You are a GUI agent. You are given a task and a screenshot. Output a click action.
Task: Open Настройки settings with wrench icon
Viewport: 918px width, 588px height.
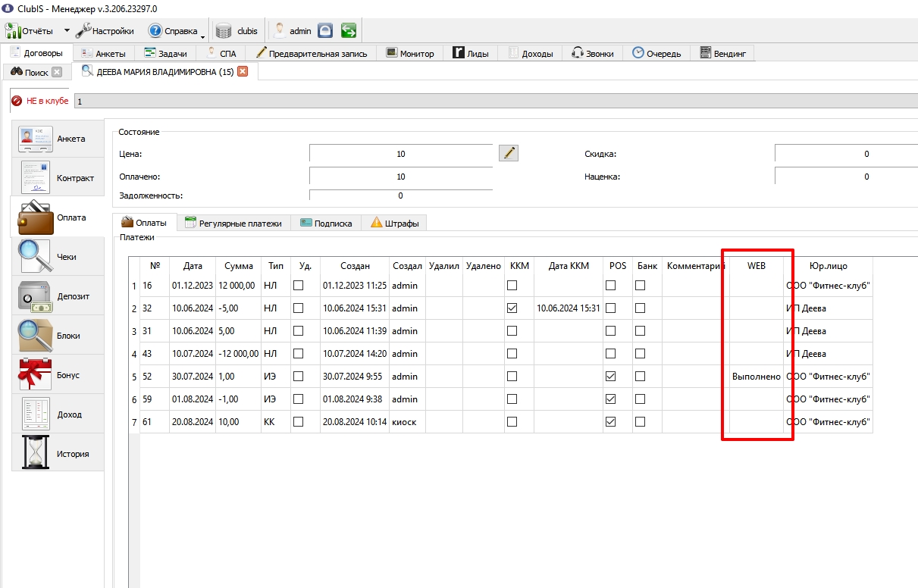point(105,31)
